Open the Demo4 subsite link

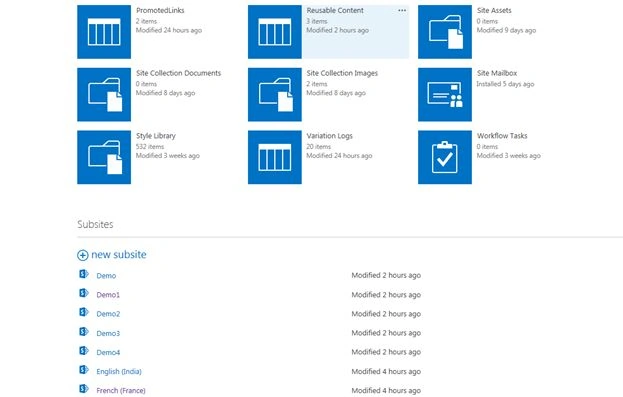coord(108,352)
